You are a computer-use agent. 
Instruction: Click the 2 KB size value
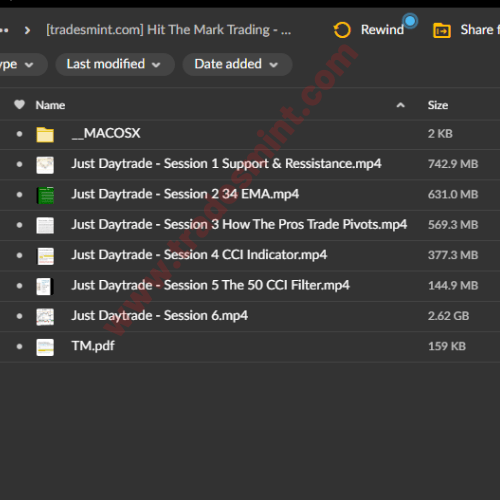tap(440, 134)
